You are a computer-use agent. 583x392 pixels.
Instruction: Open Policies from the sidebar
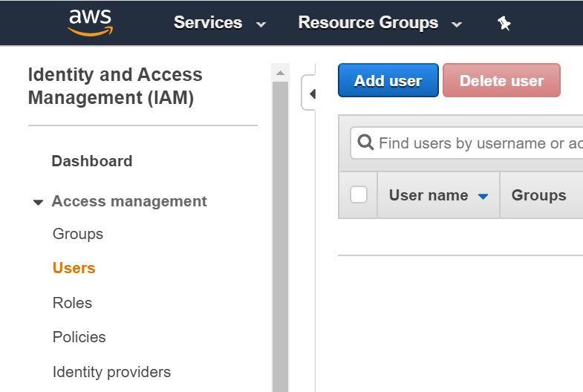79,337
